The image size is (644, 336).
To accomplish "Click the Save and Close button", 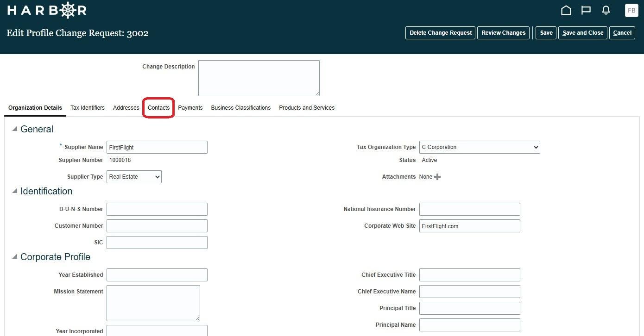I will point(583,33).
